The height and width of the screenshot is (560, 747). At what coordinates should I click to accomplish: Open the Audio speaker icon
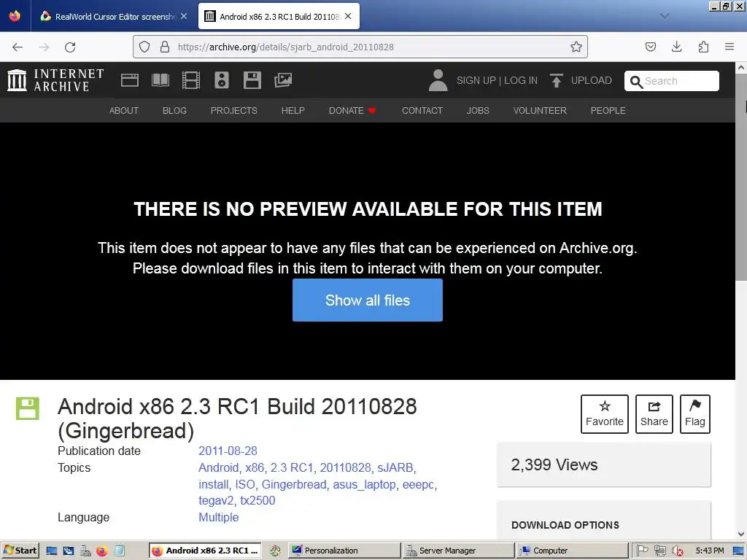point(222,80)
